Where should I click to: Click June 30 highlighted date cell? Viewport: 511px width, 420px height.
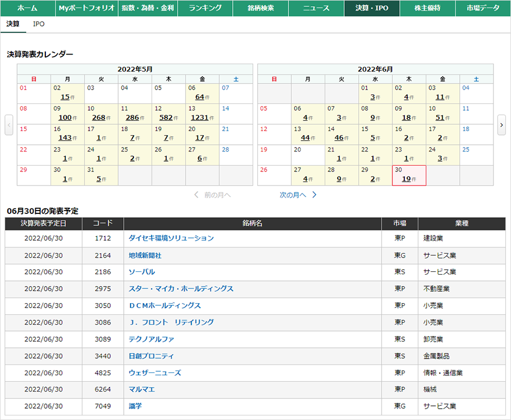(406, 179)
